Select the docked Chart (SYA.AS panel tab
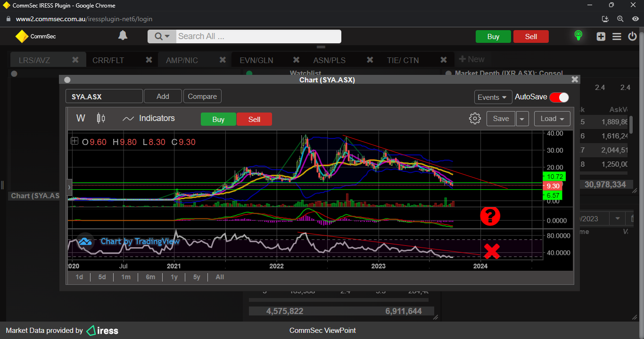The image size is (644, 339). [35, 195]
